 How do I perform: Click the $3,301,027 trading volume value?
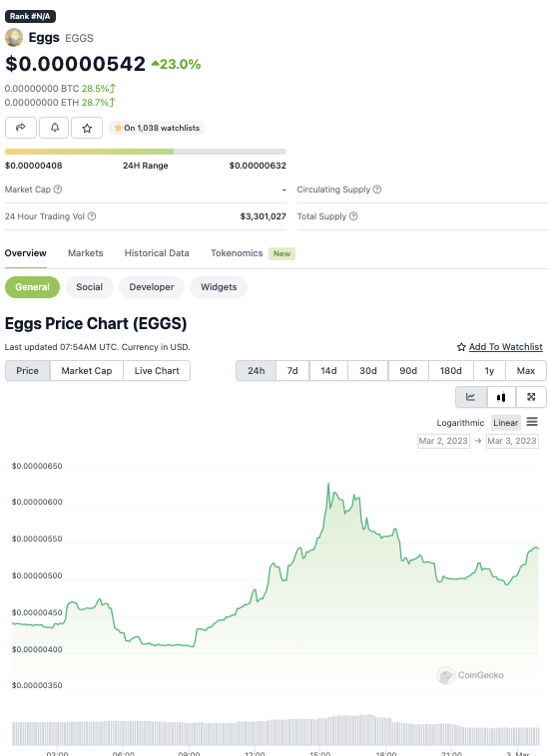pos(263,216)
